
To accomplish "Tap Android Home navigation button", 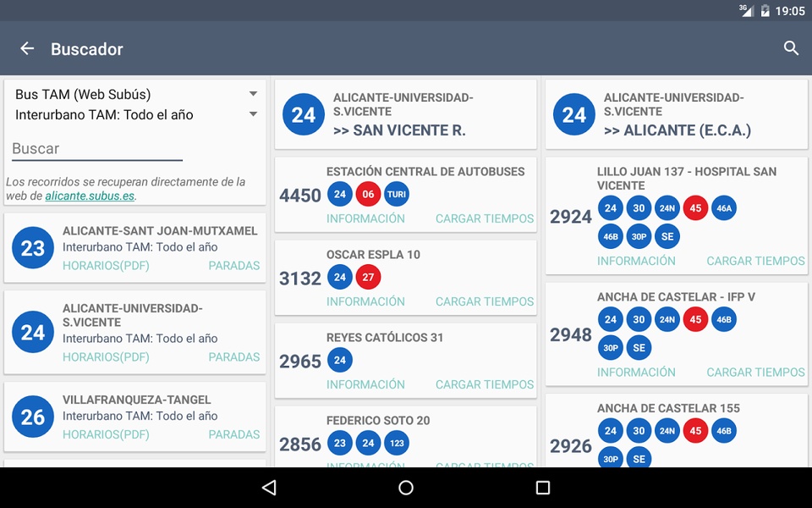I will [x=406, y=488].
